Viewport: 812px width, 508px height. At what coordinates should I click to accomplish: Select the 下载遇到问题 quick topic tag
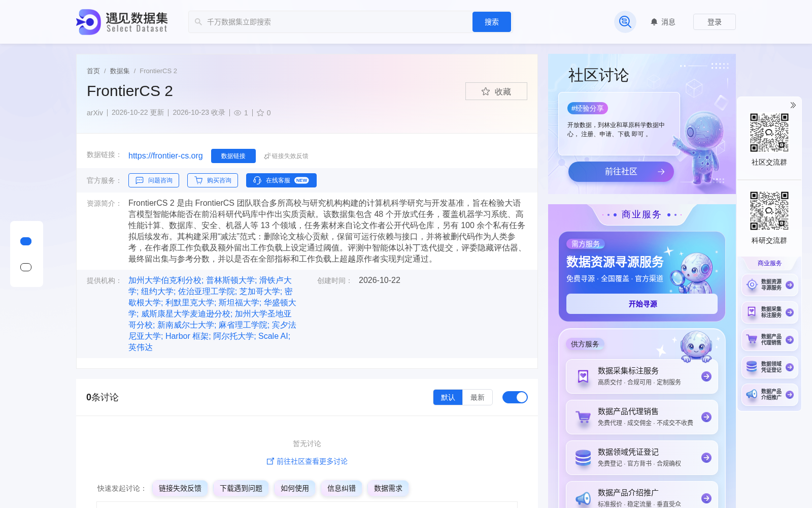point(241,488)
